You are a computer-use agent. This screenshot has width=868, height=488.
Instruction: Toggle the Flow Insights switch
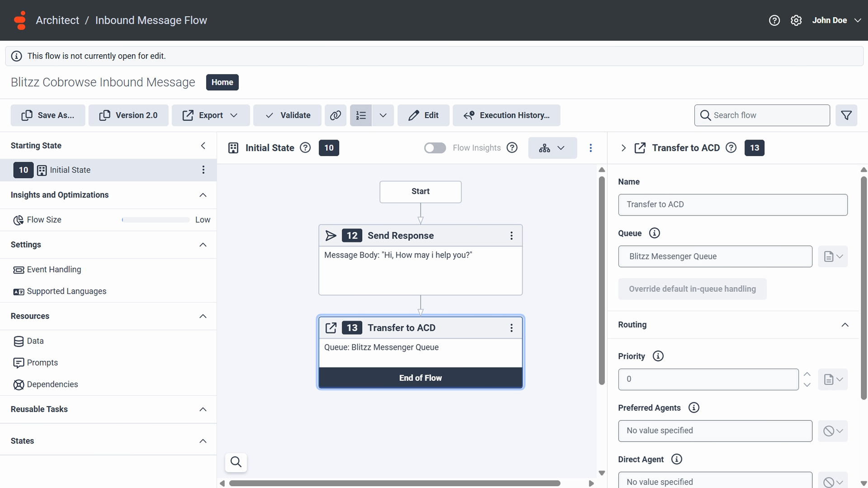[x=435, y=148]
